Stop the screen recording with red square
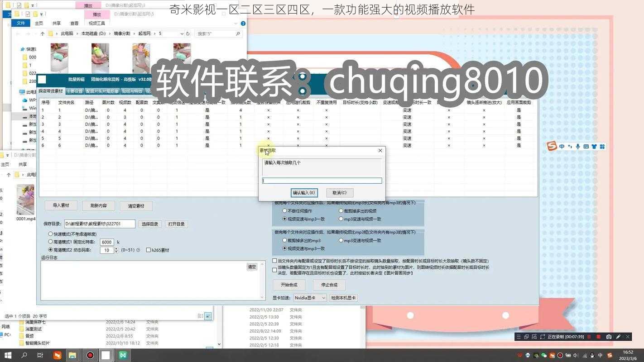644x362 pixels. tap(598, 337)
